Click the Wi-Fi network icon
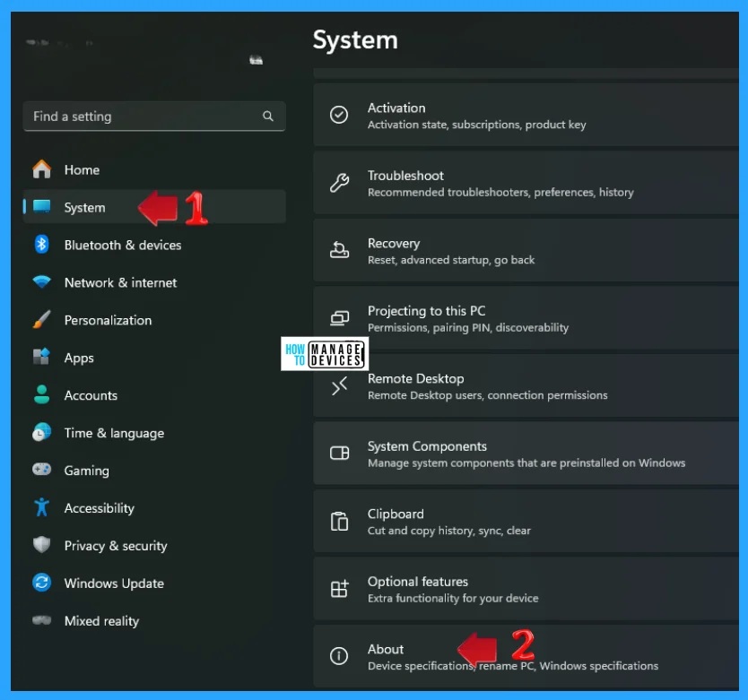The image size is (748, 700). coord(41,281)
